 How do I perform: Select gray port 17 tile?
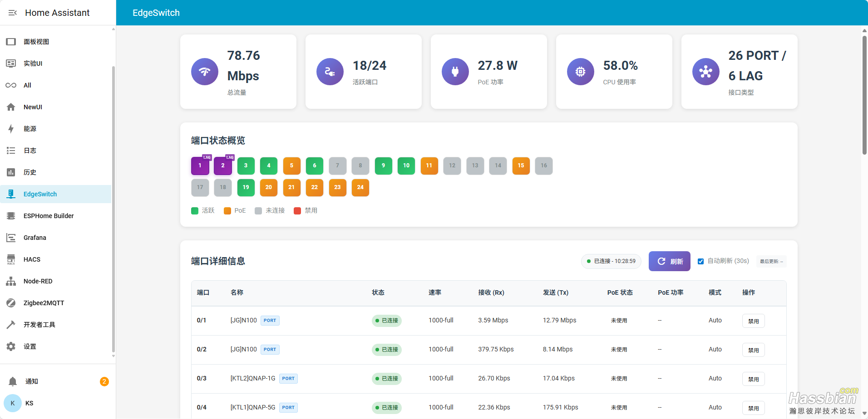[x=200, y=187]
